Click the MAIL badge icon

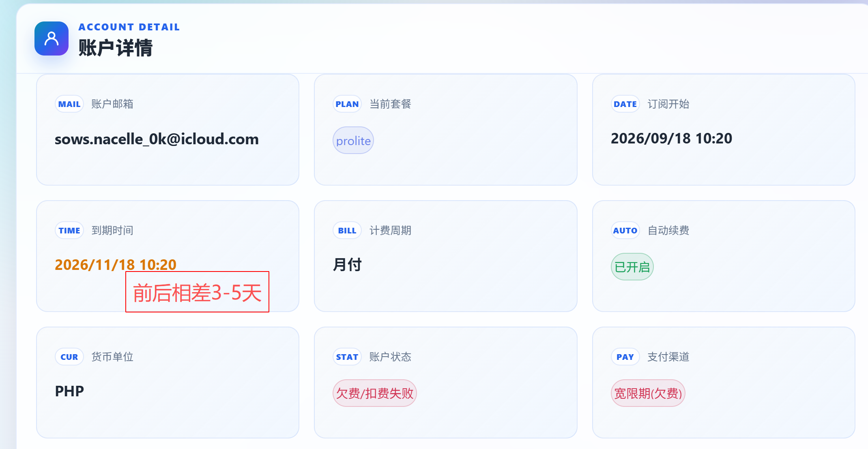[x=69, y=104]
